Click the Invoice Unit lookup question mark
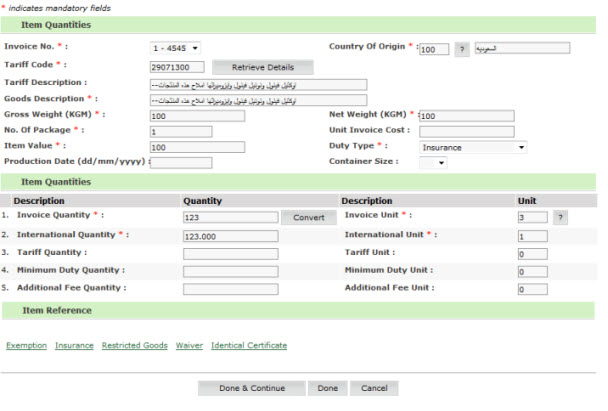 click(560, 217)
